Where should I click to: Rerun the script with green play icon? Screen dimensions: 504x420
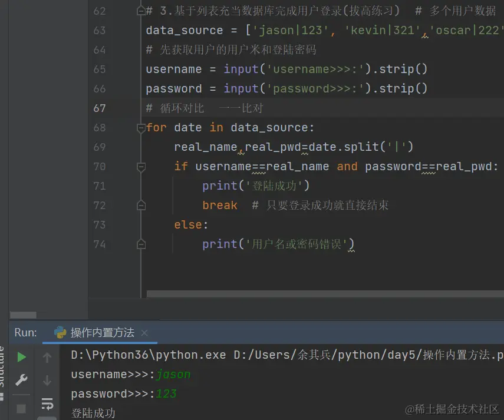(x=22, y=357)
